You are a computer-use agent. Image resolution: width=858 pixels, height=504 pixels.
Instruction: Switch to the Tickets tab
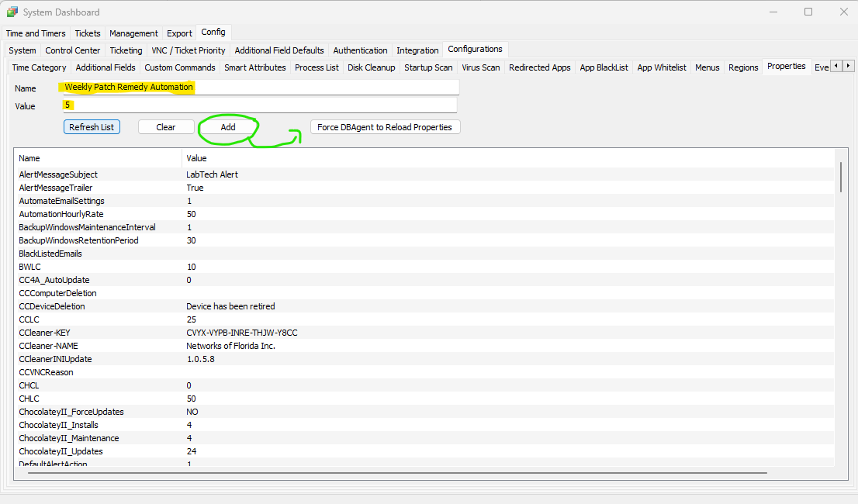click(87, 33)
